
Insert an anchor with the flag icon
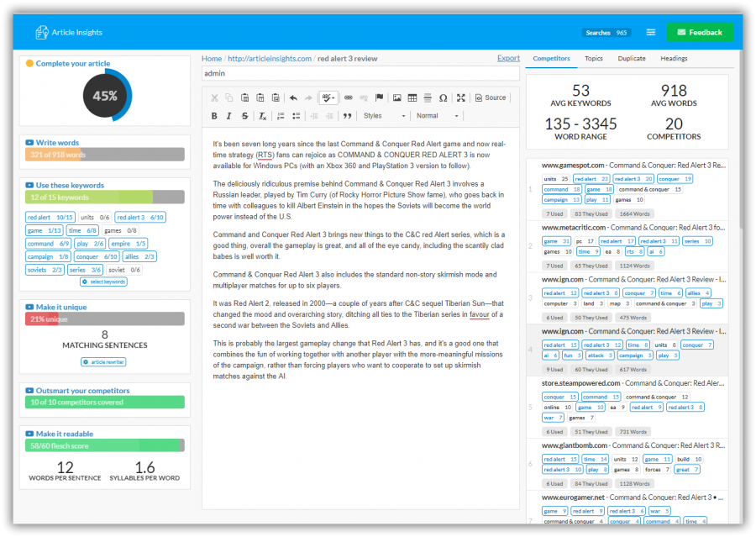tap(380, 98)
